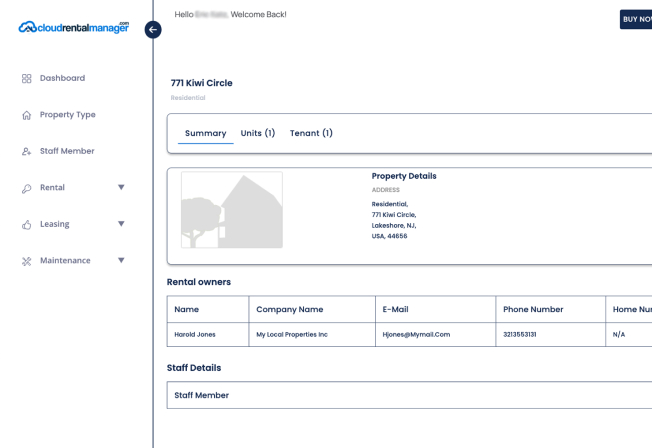Open Dashboard from the sidebar
652x448 pixels.
[62, 78]
